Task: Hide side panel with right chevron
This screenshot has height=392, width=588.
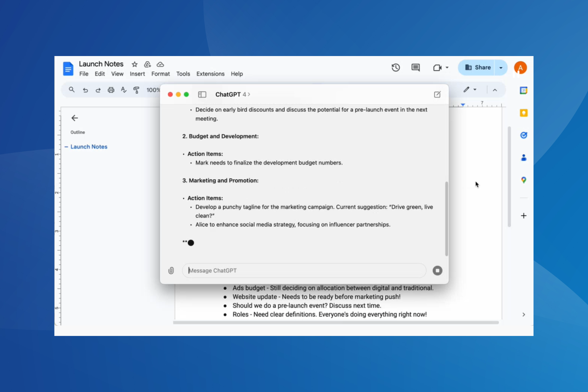Action: [x=524, y=315]
